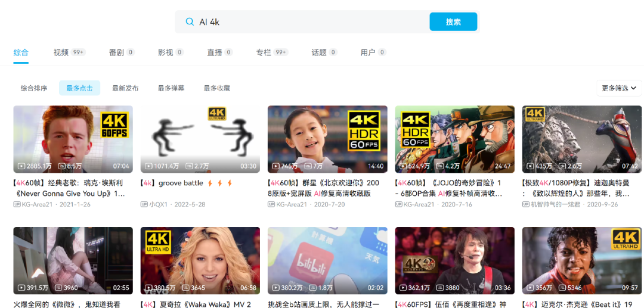Click the Never Gonna Give You Up title
Image resolution: width=644 pixels, height=308 pixels.
click(x=69, y=188)
